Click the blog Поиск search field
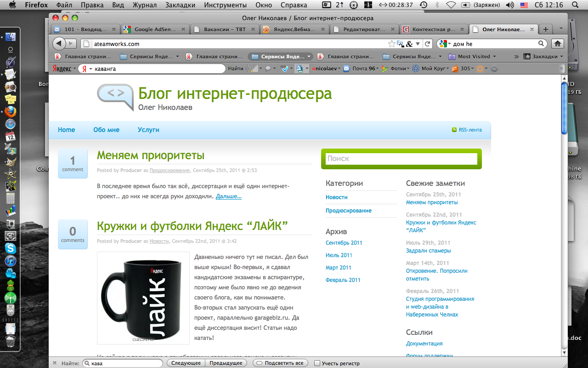 coord(401,159)
